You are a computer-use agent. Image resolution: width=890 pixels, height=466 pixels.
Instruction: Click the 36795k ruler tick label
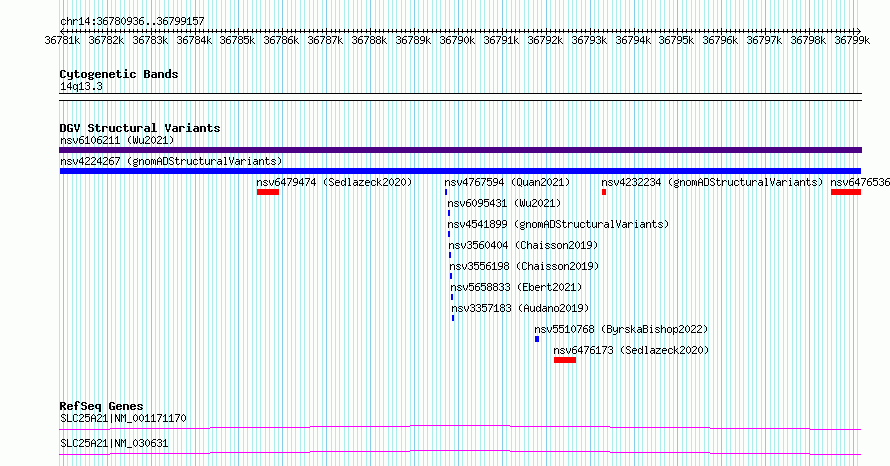[x=676, y=40]
